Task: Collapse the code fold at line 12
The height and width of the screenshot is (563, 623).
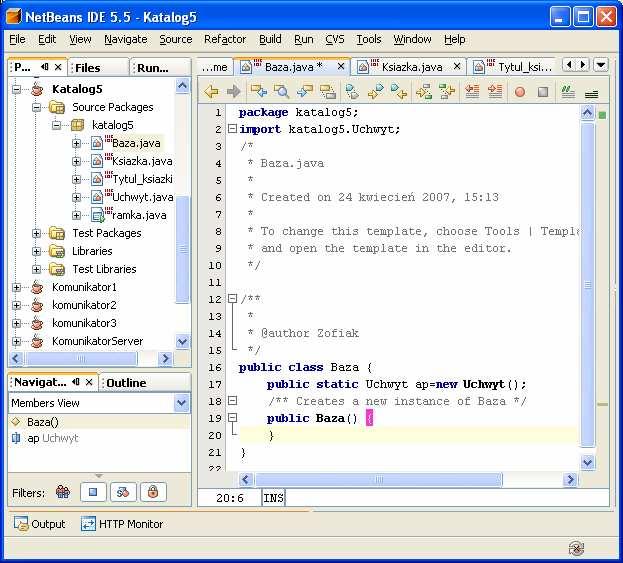Action: 232,298
